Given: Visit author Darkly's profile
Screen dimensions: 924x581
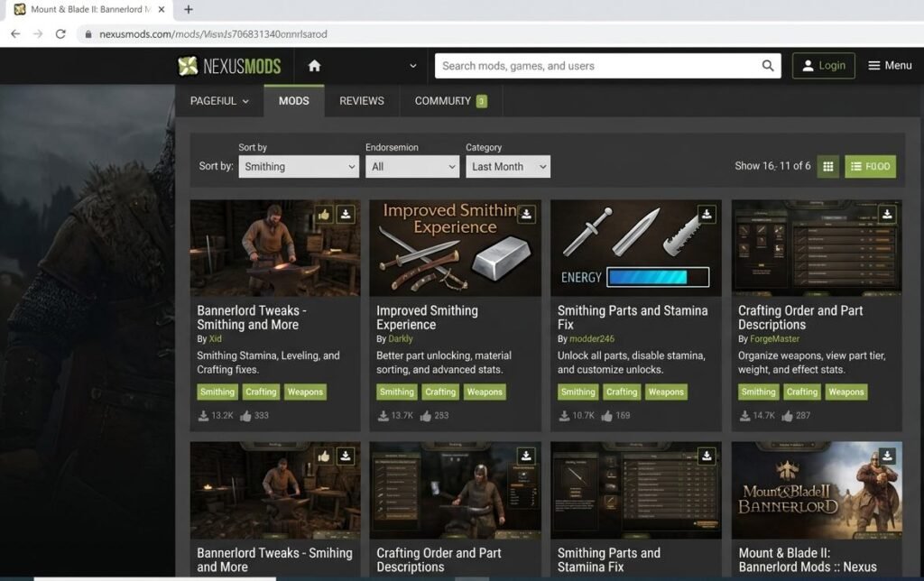Looking at the screenshot, I should [x=401, y=339].
